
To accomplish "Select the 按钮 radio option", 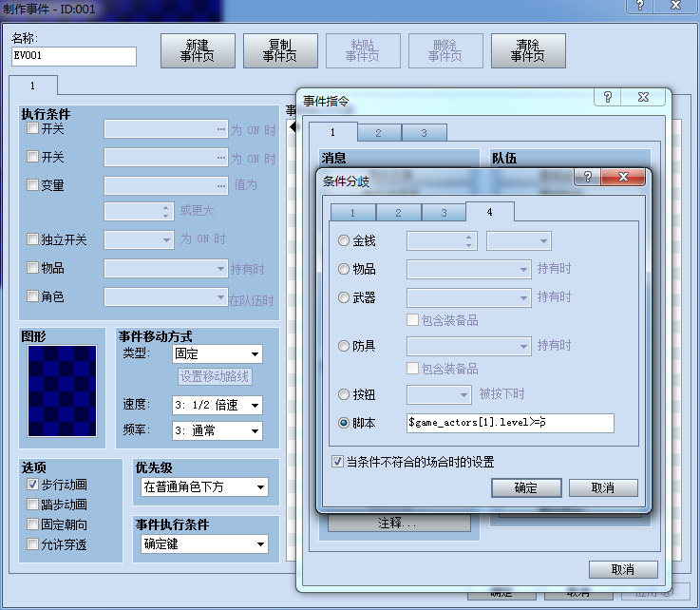I will pos(343,394).
